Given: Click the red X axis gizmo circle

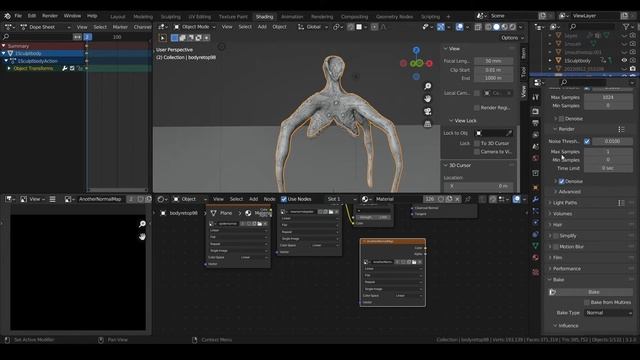Looking at the screenshot, I should (429, 63).
